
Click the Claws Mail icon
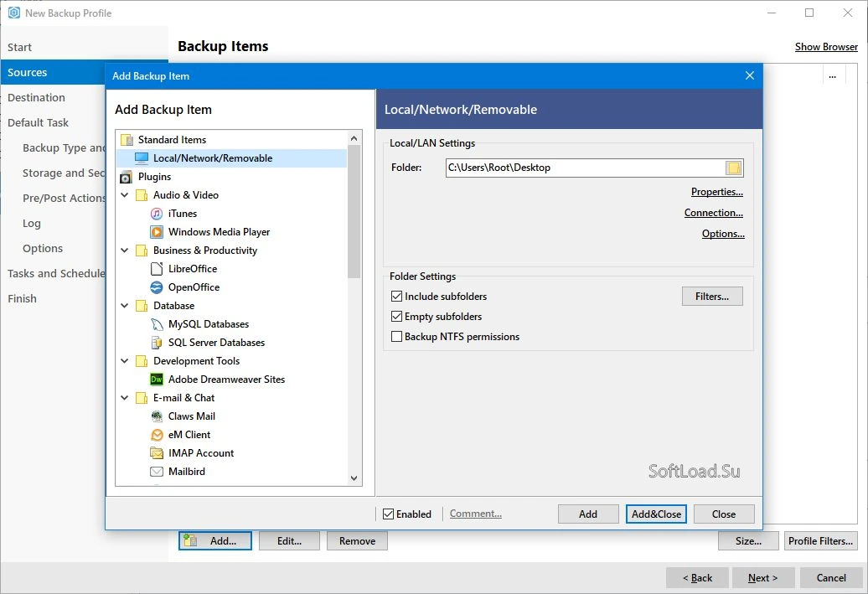click(x=157, y=416)
